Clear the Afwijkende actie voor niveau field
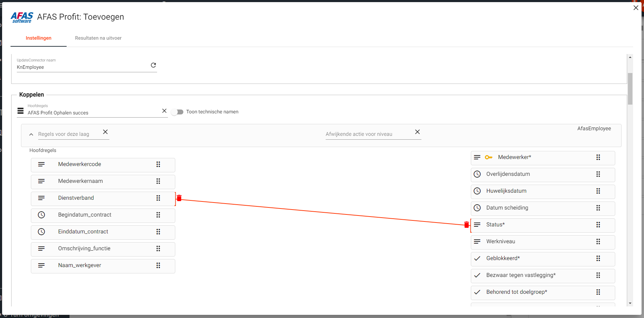644x318 pixels. point(417,132)
